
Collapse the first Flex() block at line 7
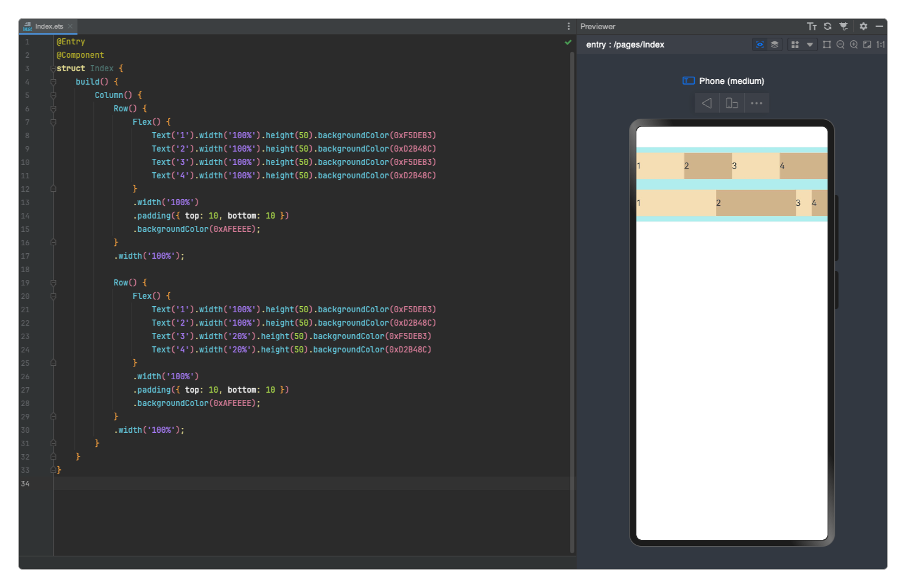[x=54, y=122]
